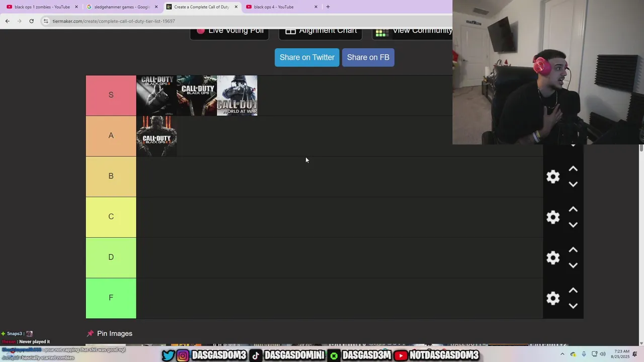
Task: Move the B tier row up
Action: pos(573,169)
